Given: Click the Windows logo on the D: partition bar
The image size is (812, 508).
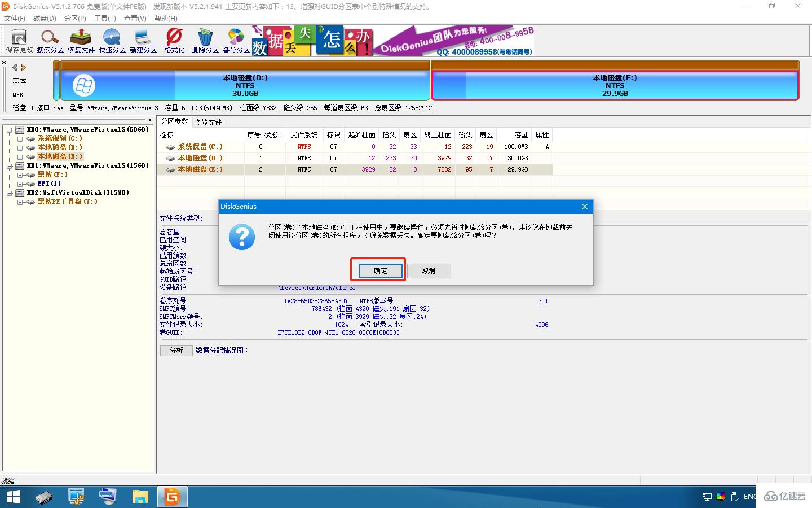Looking at the screenshot, I should point(84,86).
